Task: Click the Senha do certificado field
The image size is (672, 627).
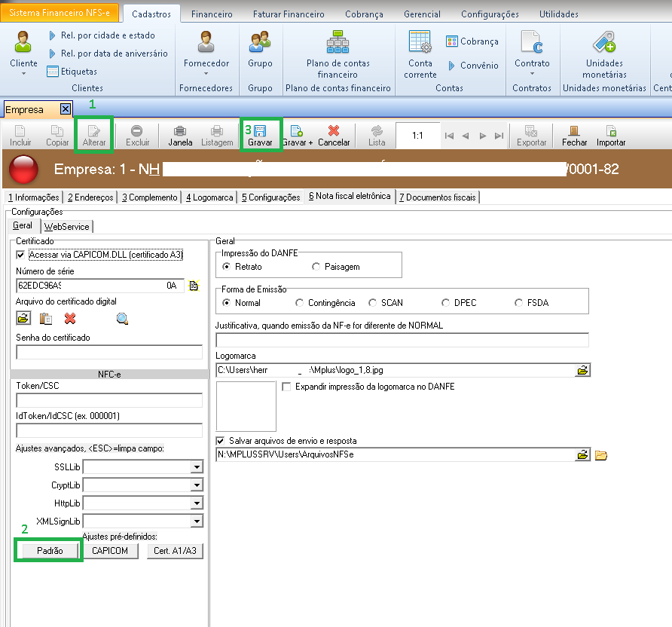Action: point(109,352)
